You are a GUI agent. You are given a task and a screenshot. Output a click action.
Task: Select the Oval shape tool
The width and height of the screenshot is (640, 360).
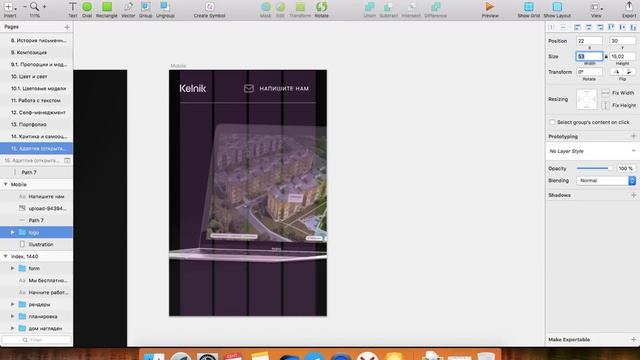(x=87, y=10)
